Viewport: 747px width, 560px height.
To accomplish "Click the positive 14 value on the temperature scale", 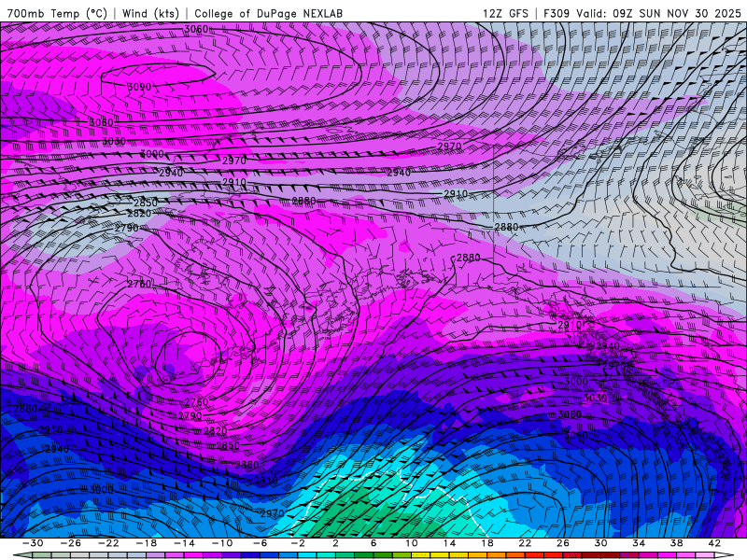I will click(449, 543).
